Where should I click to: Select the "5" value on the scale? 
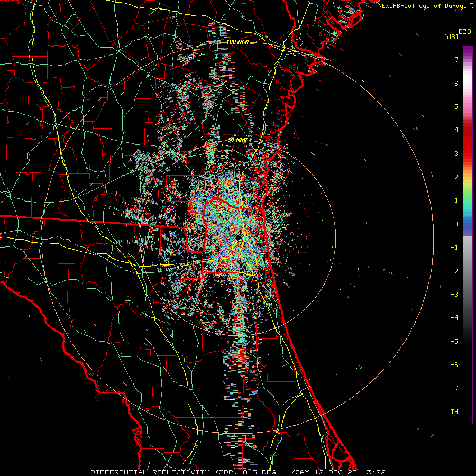pyautogui.click(x=456, y=106)
